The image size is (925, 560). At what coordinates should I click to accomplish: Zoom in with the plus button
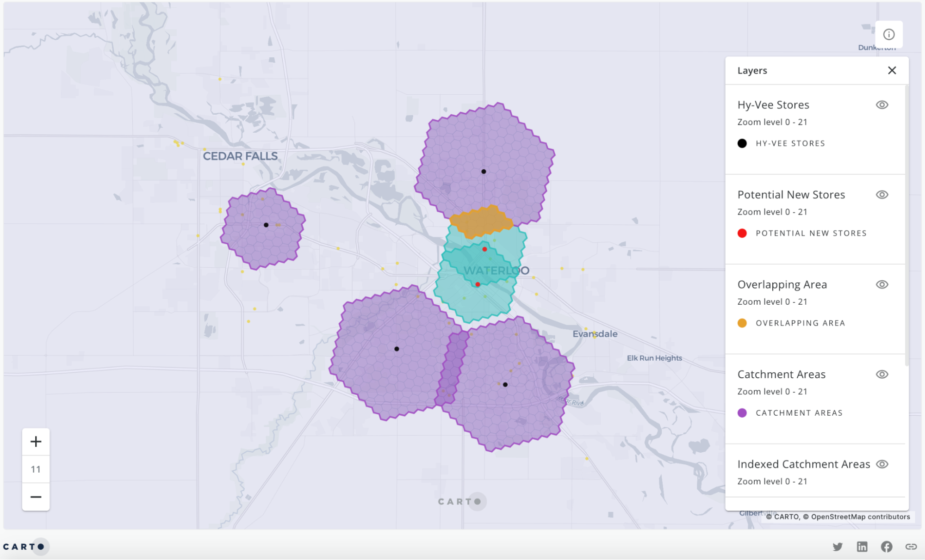tap(36, 441)
